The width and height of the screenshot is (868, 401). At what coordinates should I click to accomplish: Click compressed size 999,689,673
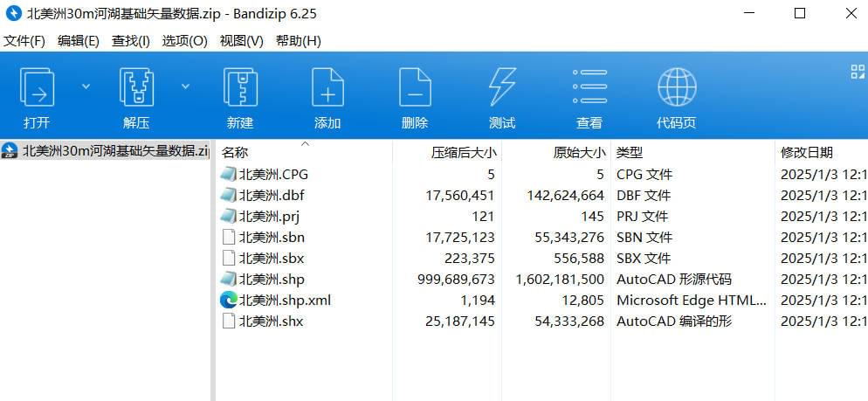click(x=456, y=280)
